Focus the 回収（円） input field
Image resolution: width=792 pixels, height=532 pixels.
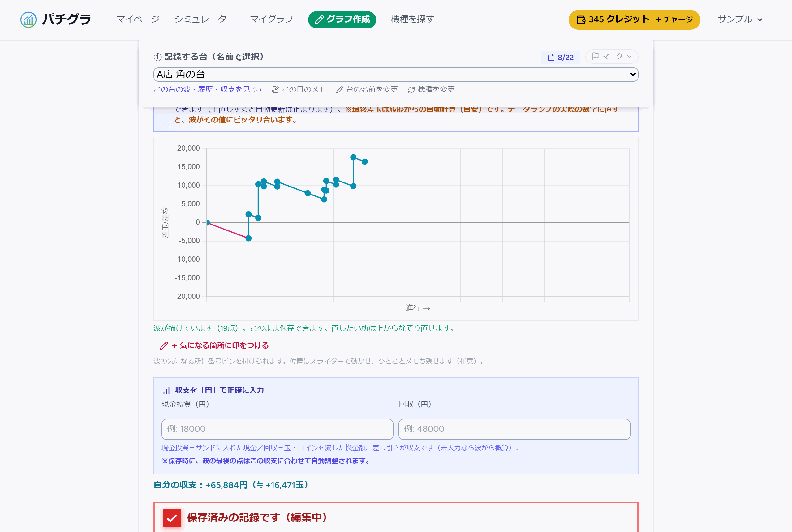click(x=514, y=429)
